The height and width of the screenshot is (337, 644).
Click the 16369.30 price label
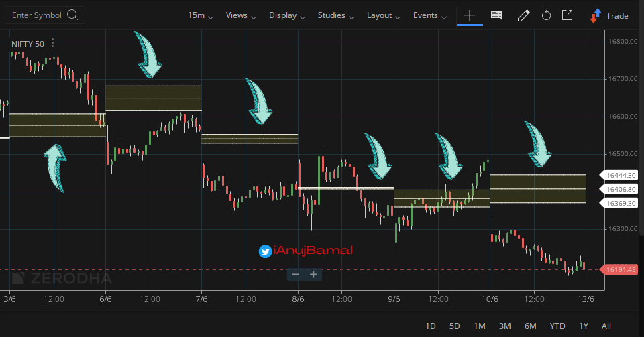point(619,203)
